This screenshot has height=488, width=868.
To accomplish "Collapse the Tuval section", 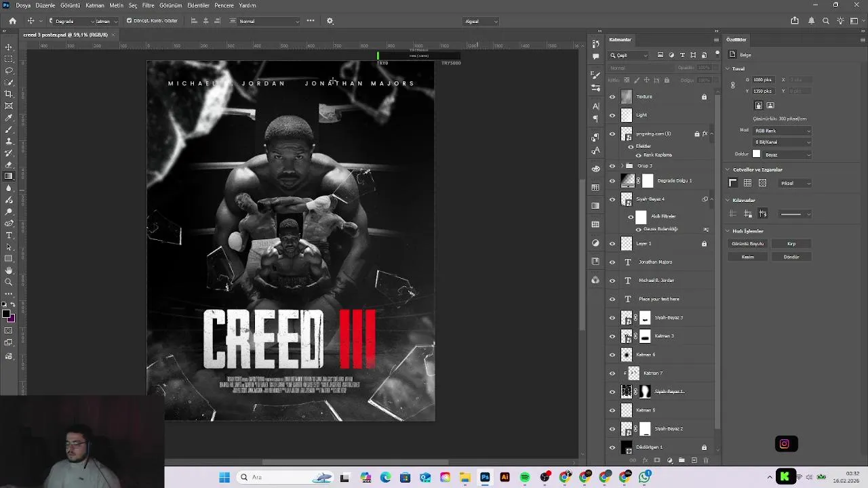I will 728,68.
